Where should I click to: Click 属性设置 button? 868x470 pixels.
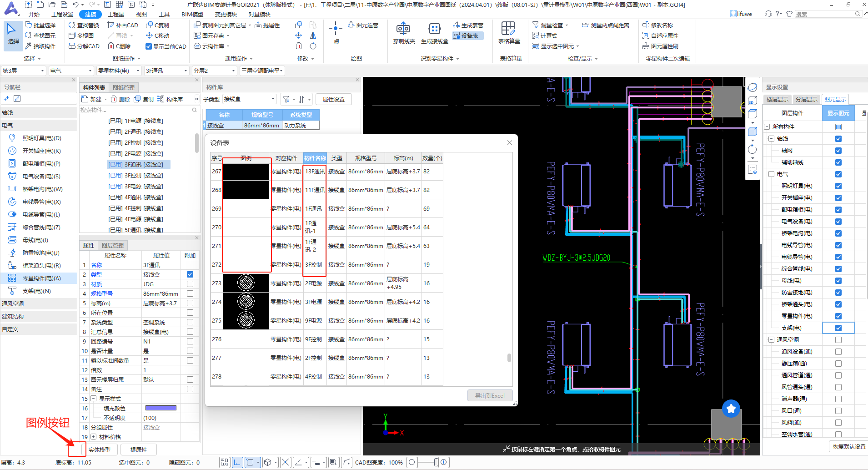tap(334, 99)
